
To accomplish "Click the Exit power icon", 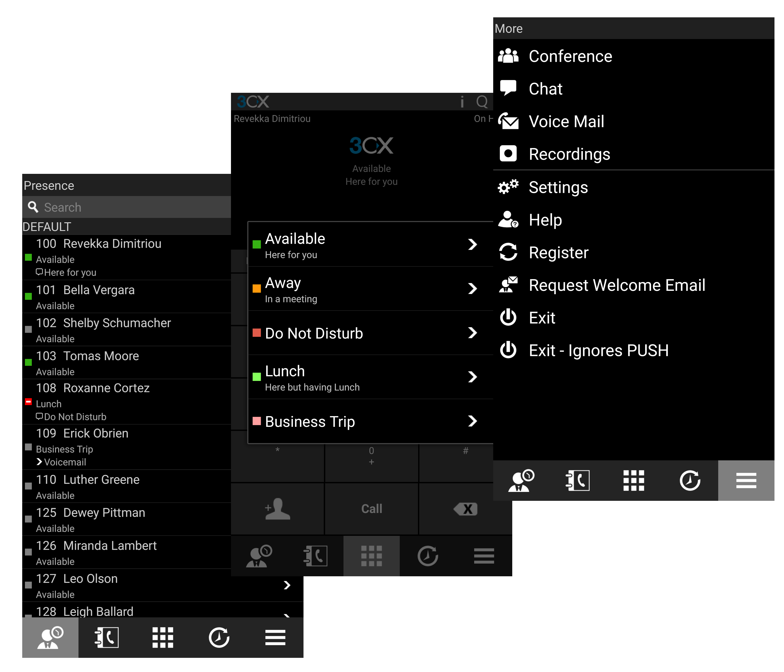I will pos(508,317).
